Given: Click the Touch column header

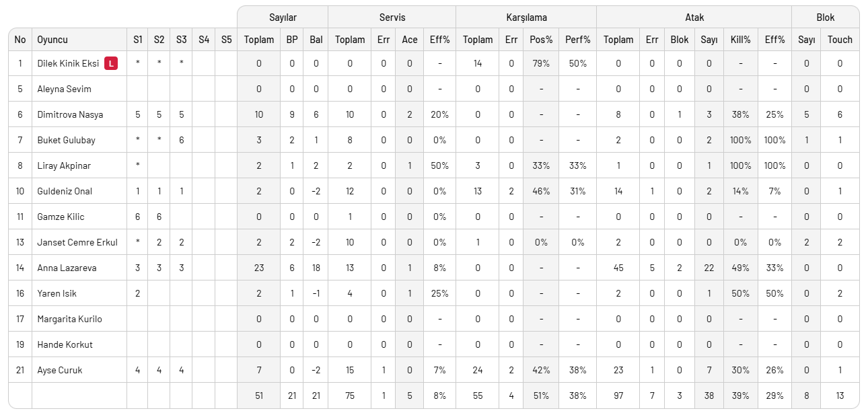Looking at the screenshot, I should 840,40.
